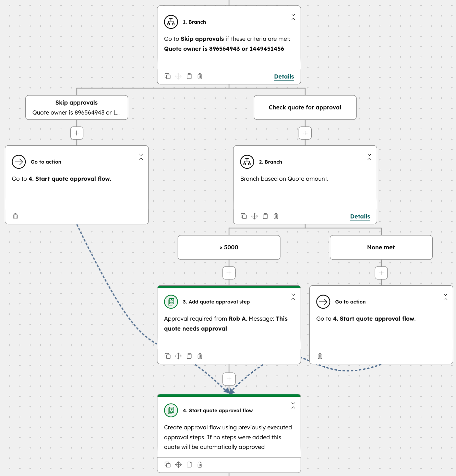Clone the "1. Branch" action using copy icon
The image size is (456, 476).
tap(168, 76)
